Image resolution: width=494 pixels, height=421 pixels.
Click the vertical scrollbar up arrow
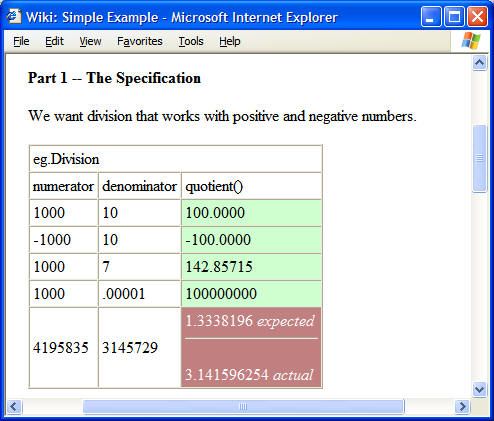coord(479,63)
